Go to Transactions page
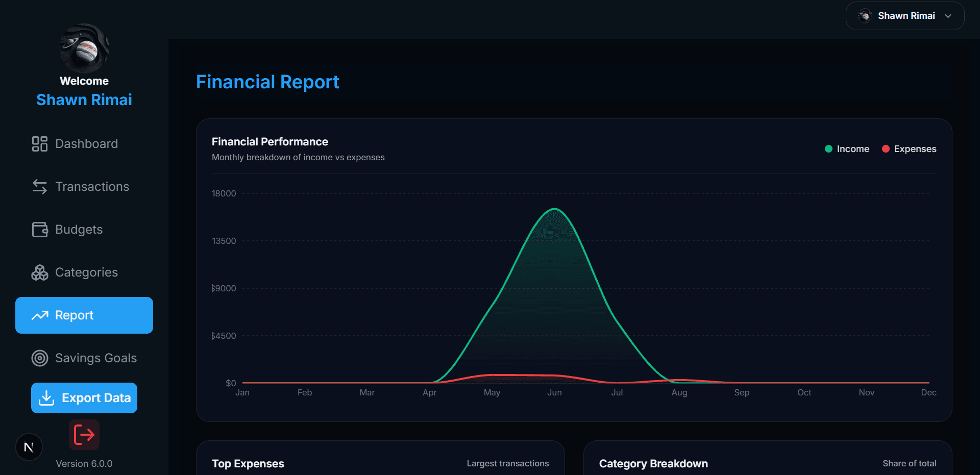The height and width of the screenshot is (475, 980). (84, 187)
